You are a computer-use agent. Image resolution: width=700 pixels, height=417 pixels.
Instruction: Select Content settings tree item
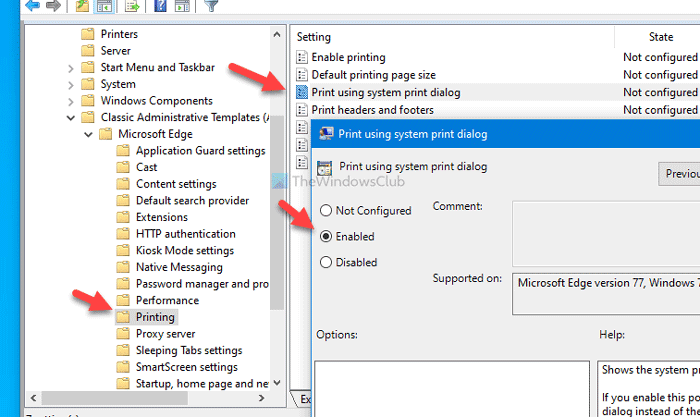176,184
